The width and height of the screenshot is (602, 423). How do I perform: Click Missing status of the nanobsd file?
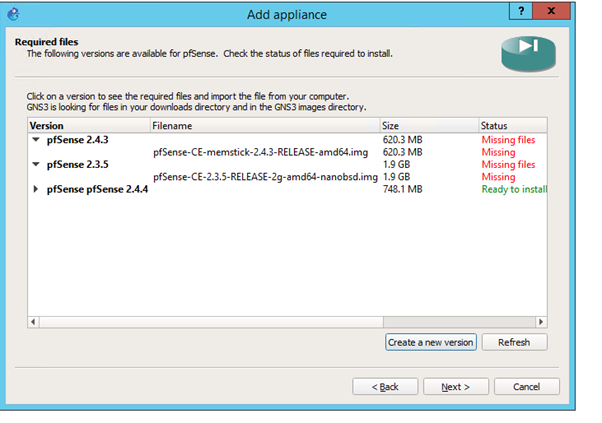point(498,177)
